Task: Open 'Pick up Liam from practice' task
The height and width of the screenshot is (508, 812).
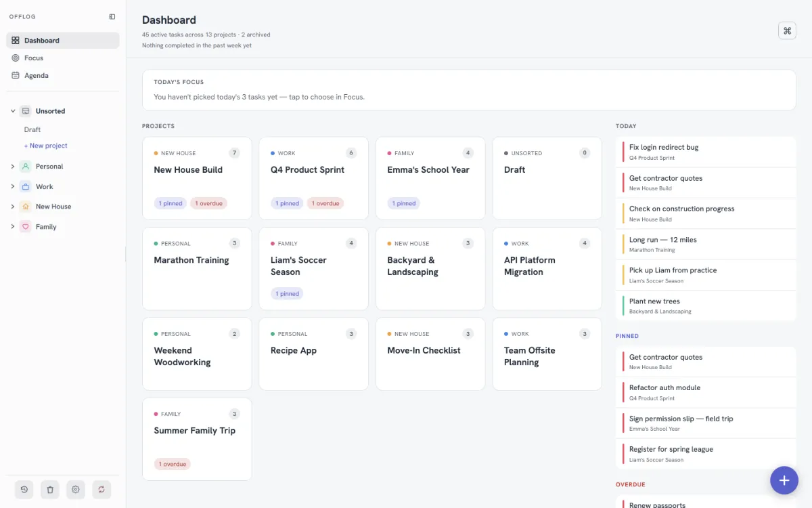Action: tap(706, 275)
